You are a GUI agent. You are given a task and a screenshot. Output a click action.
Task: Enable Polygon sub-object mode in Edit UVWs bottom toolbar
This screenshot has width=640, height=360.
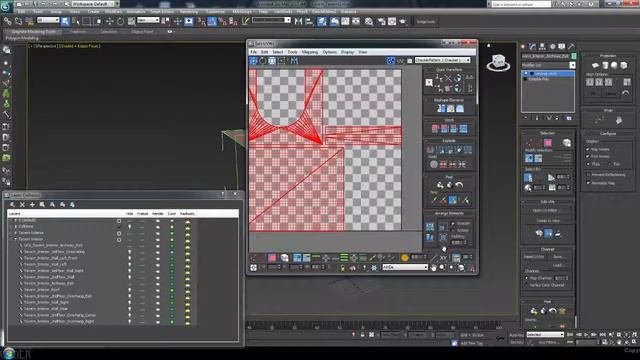(272, 258)
